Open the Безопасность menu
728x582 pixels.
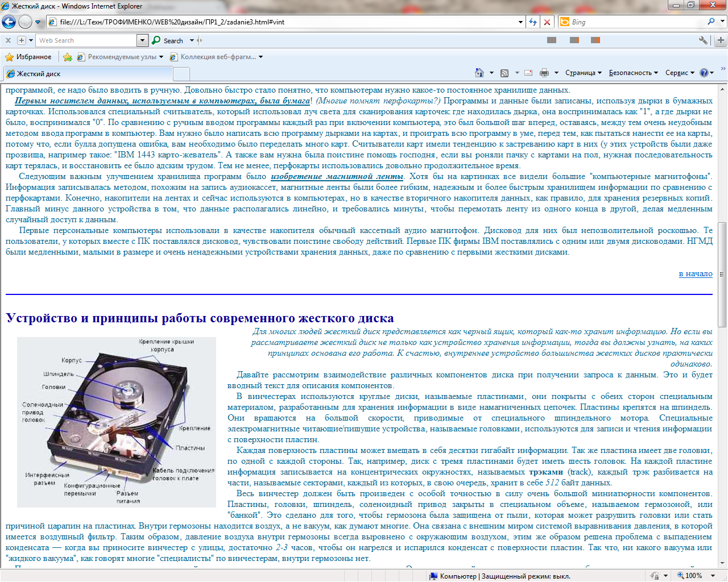(x=633, y=73)
